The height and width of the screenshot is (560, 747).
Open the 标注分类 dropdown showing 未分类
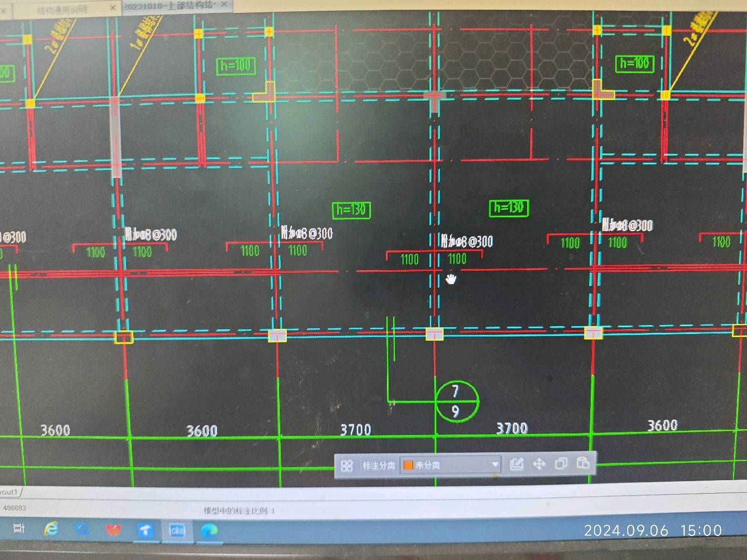(450, 465)
